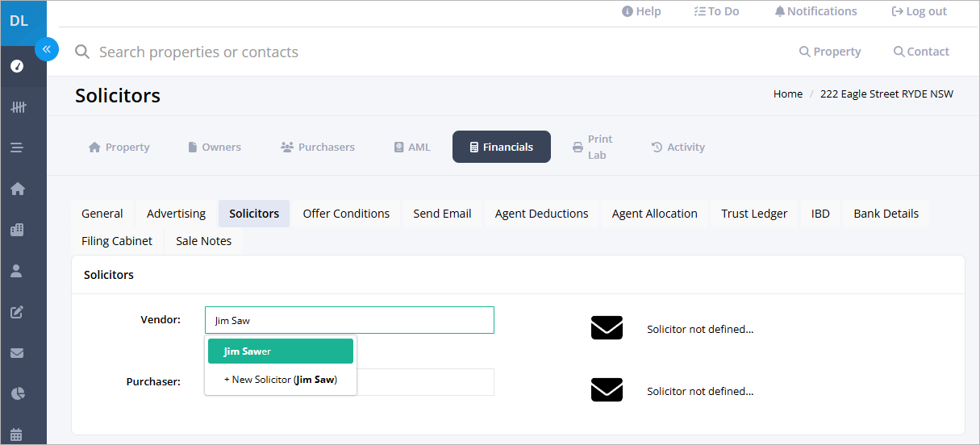This screenshot has height=445, width=980.
Task: Click the Purchaser solicitor email envelope icon
Action: [607, 390]
